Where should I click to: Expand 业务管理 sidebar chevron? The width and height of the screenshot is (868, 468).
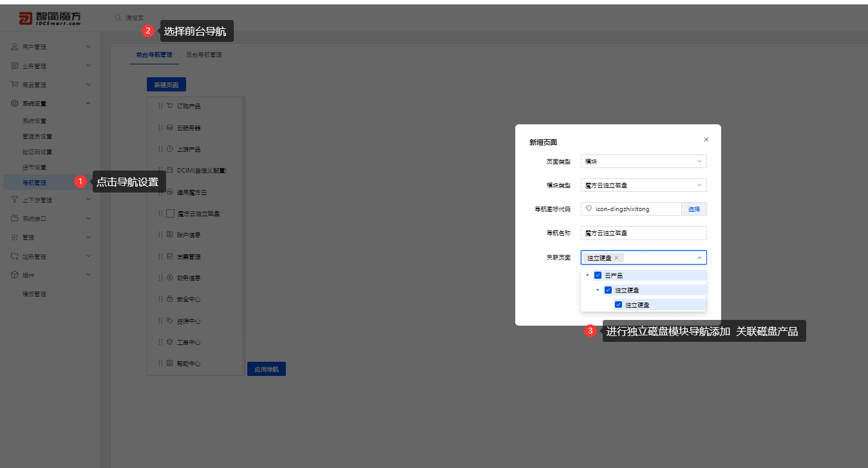click(x=88, y=66)
